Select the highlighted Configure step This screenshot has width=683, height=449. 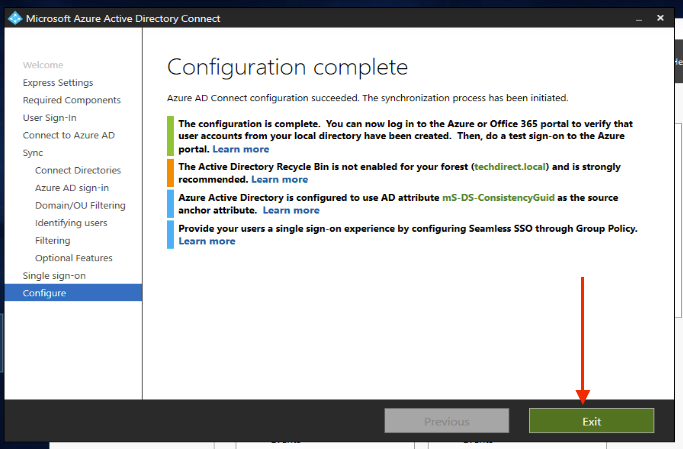[73, 293]
